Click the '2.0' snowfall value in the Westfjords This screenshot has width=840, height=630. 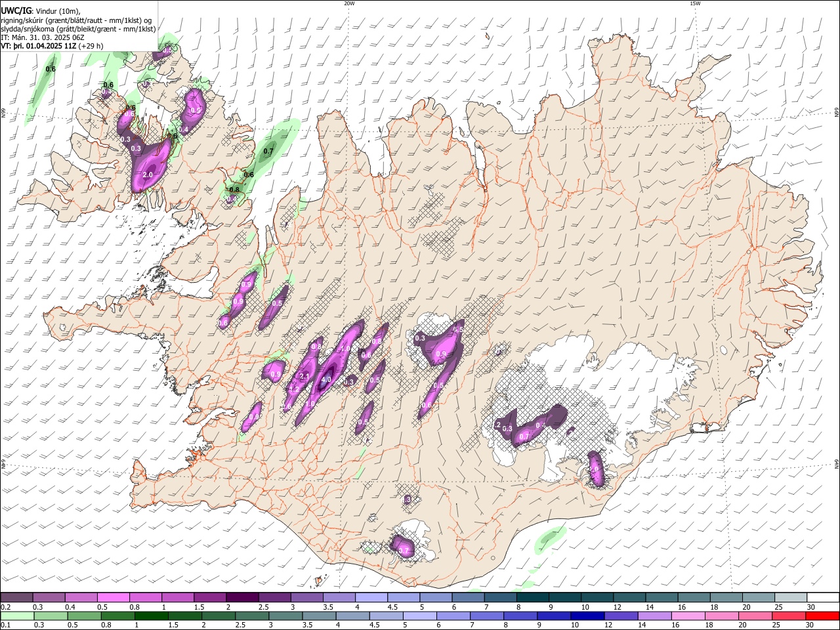[x=148, y=175]
